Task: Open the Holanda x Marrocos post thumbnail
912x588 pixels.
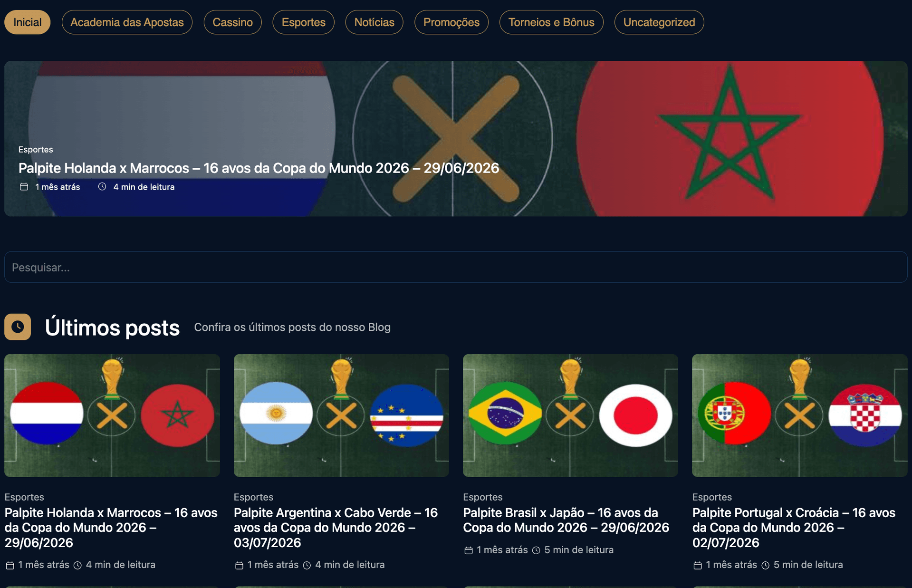Action: coord(112,415)
